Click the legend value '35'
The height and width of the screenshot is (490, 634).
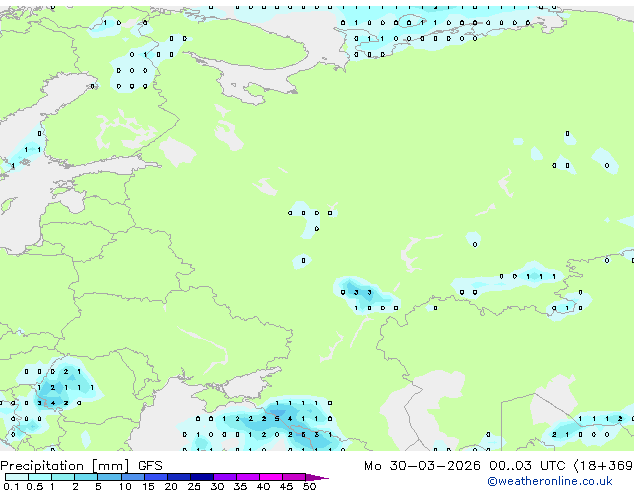tap(240, 486)
